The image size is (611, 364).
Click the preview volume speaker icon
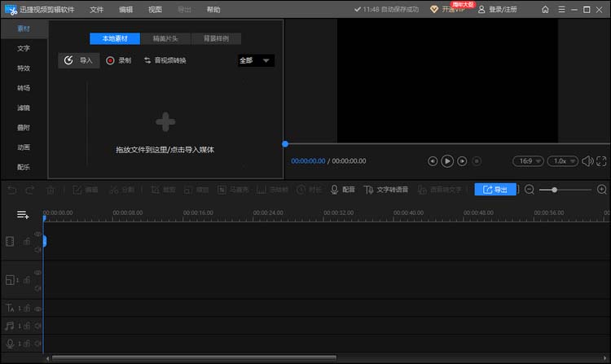(587, 161)
